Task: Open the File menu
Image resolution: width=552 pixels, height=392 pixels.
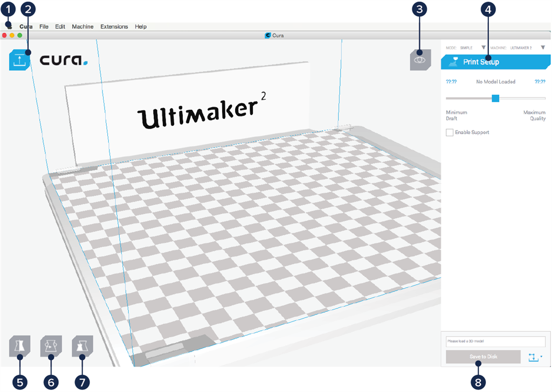Action: coord(44,26)
